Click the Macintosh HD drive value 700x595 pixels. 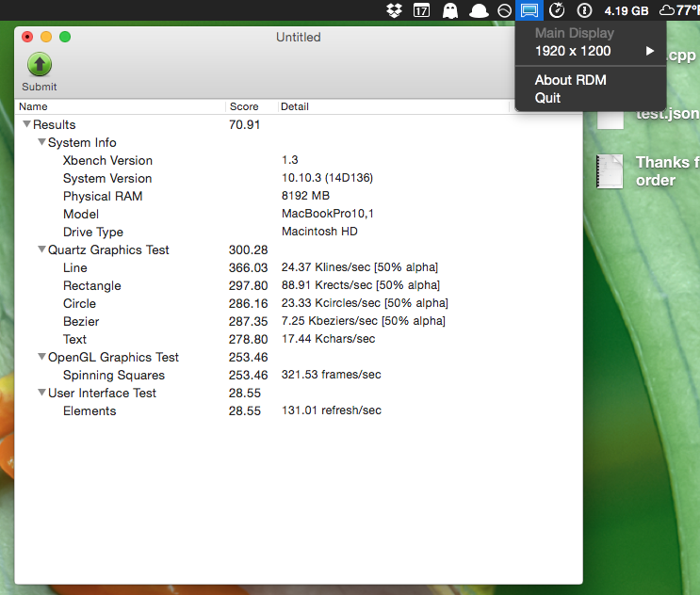tap(319, 231)
